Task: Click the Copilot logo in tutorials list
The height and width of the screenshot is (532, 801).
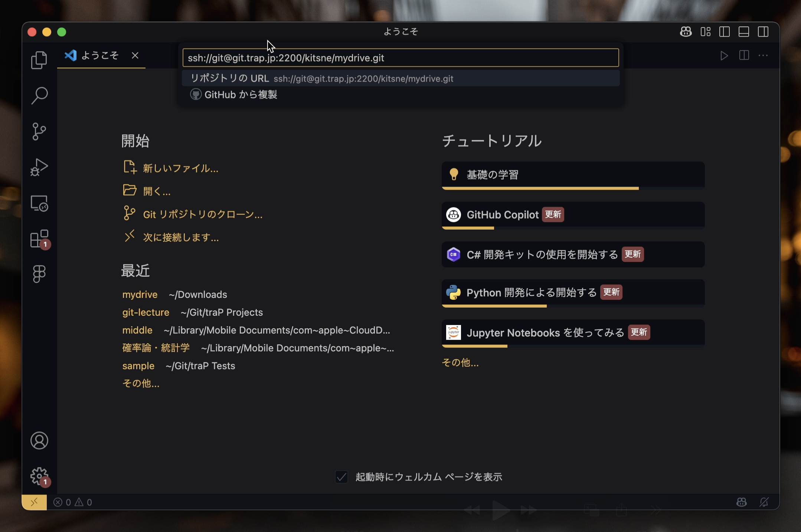Action: 453,214
